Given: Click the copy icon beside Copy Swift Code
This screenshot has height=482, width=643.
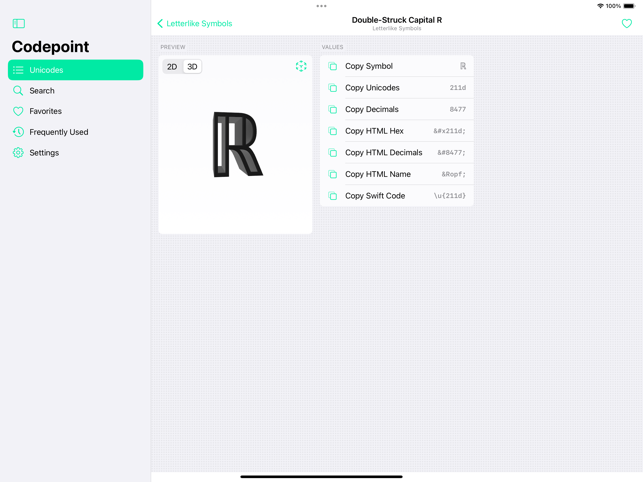Looking at the screenshot, I should 333,196.
